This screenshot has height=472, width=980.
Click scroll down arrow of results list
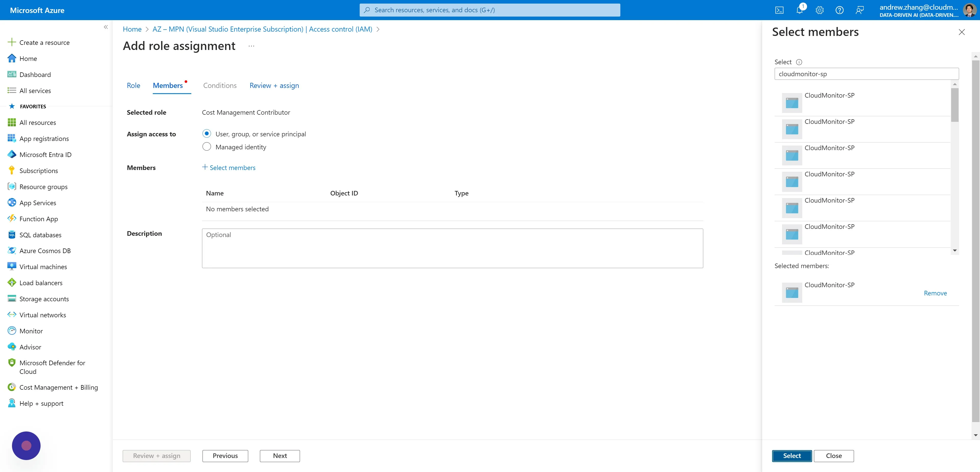(954, 251)
